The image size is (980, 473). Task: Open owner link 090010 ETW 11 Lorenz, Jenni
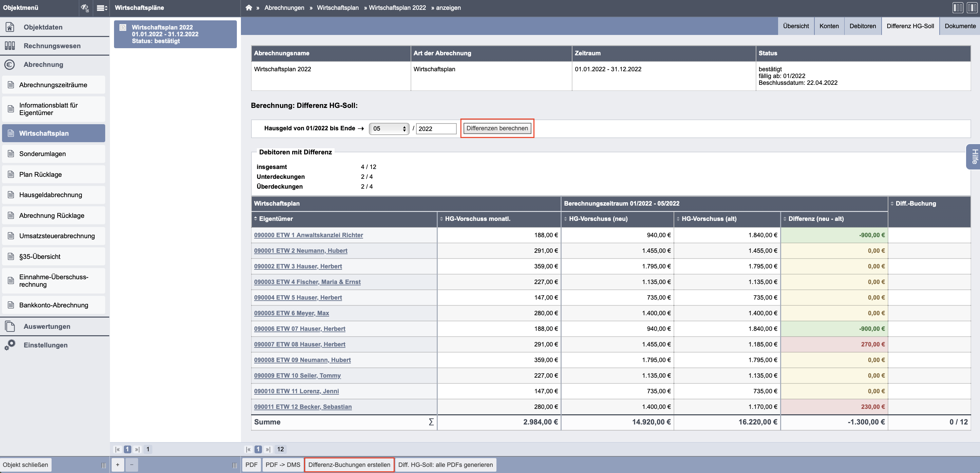pos(296,391)
